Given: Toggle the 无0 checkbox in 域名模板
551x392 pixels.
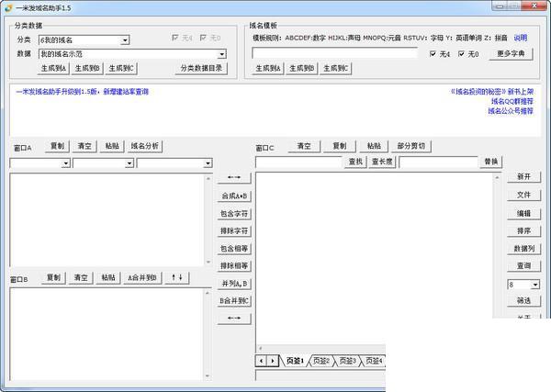Looking at the screenshot, I should pyautogui.click(x=461, y=54).
